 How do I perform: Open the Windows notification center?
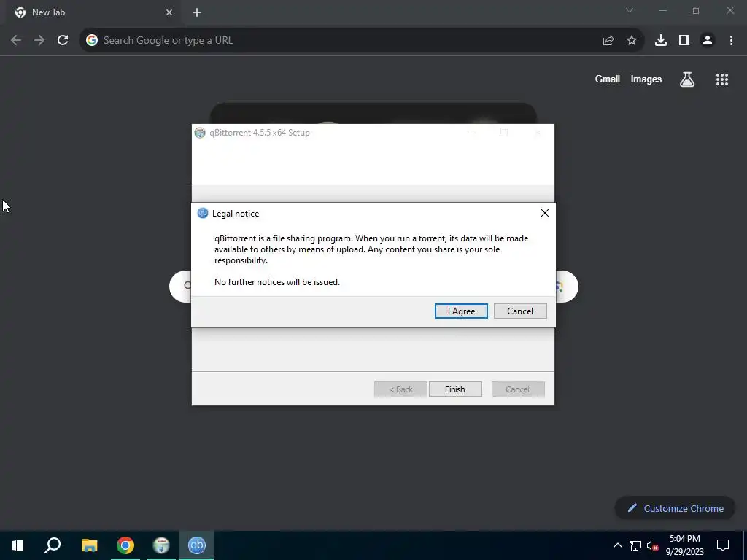723,545
